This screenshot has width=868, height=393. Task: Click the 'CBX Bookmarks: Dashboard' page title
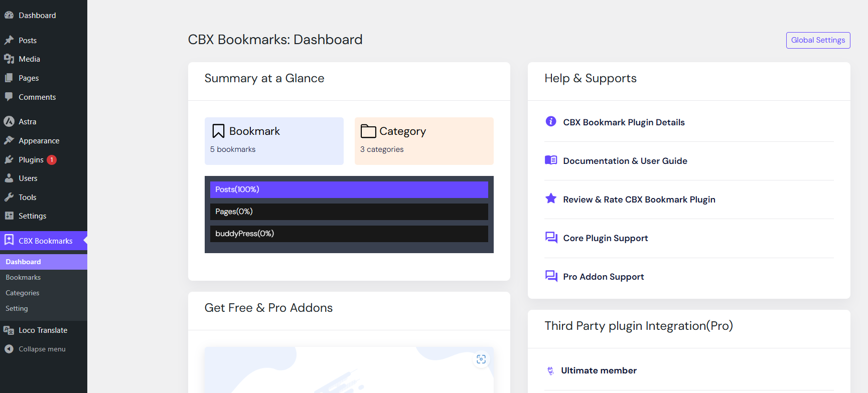pyautogui.click(x=275, y=40)
